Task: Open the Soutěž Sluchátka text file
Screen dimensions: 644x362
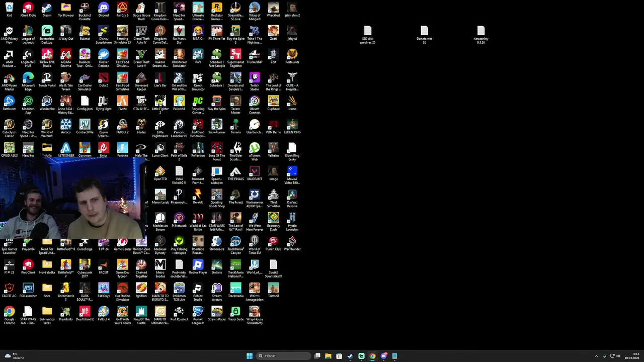Action: 273,268
